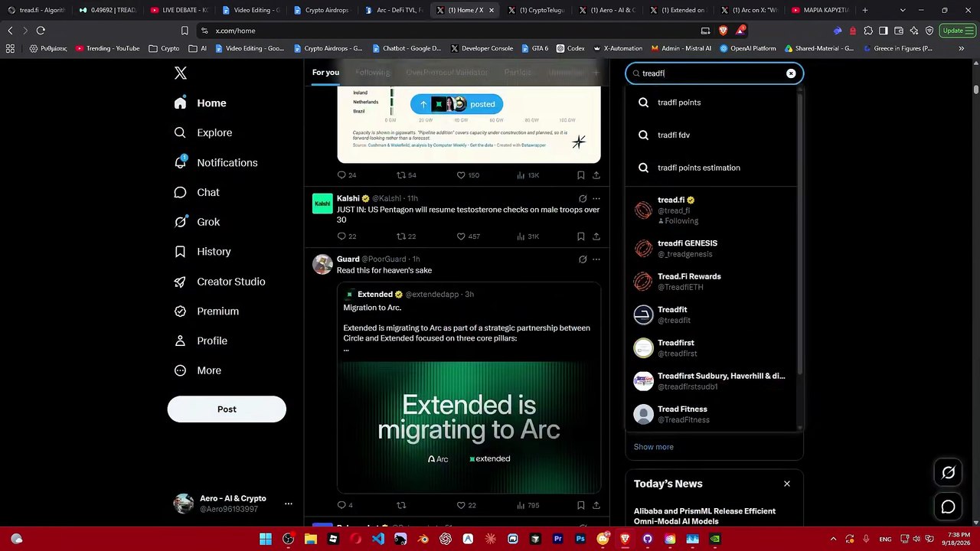980x551 pixels.
Task: Open Profile in the sidebar
Action: [201, 341]
